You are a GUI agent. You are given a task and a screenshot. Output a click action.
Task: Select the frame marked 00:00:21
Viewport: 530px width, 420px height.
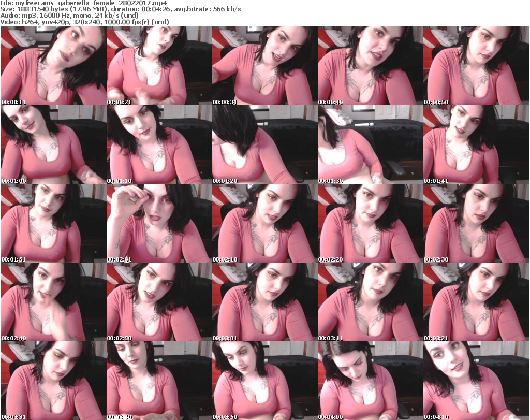[159, 66]
